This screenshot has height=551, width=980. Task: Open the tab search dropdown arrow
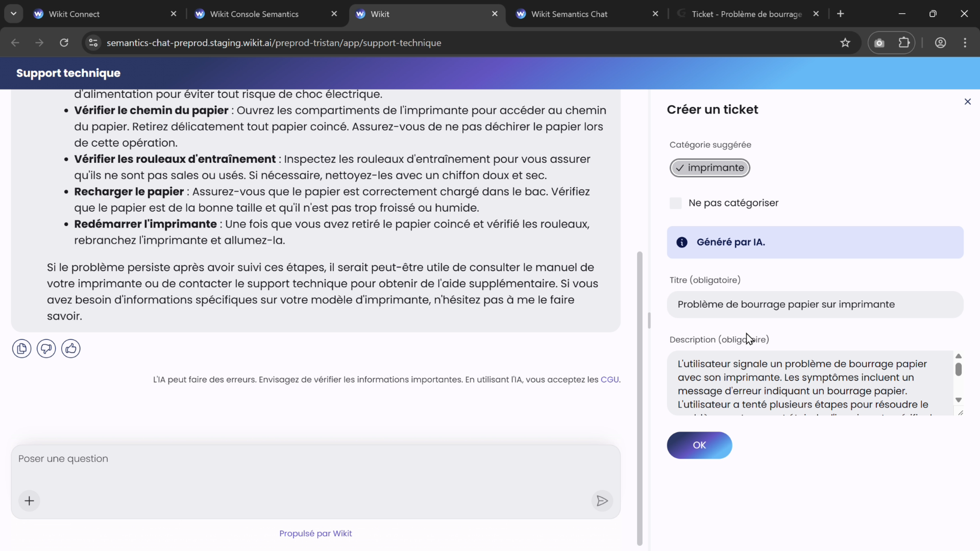[14, 13]
